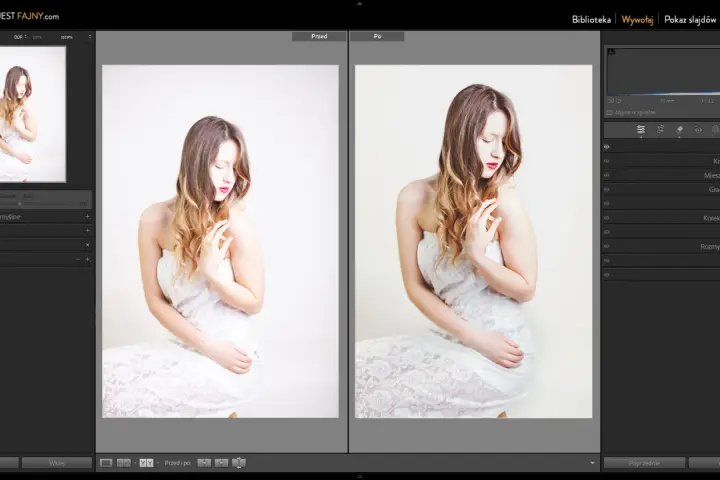Click the side-by-side reference view icon
The width and height of the screenshot is (720, 480).
tap(124, 463)
